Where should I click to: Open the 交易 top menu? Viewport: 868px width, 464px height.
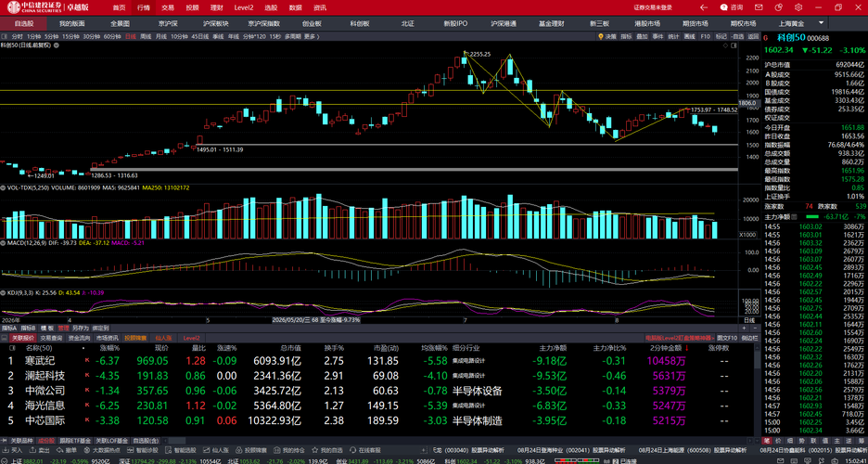(168, 7)
